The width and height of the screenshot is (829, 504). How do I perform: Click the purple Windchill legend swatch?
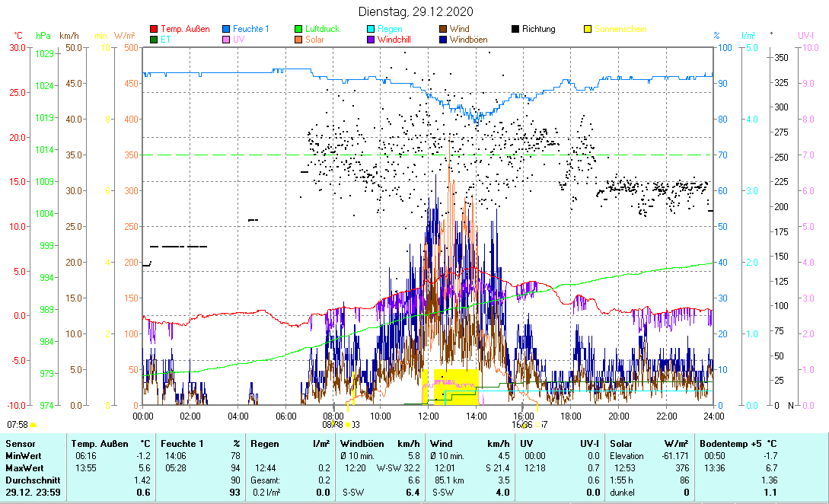[371, 40]
